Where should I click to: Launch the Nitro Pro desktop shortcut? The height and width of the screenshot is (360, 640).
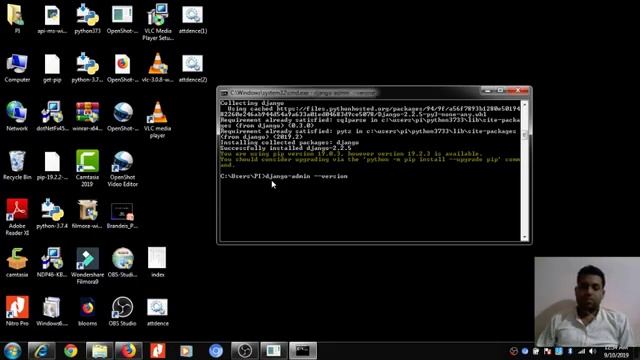(x=17, y=311)
